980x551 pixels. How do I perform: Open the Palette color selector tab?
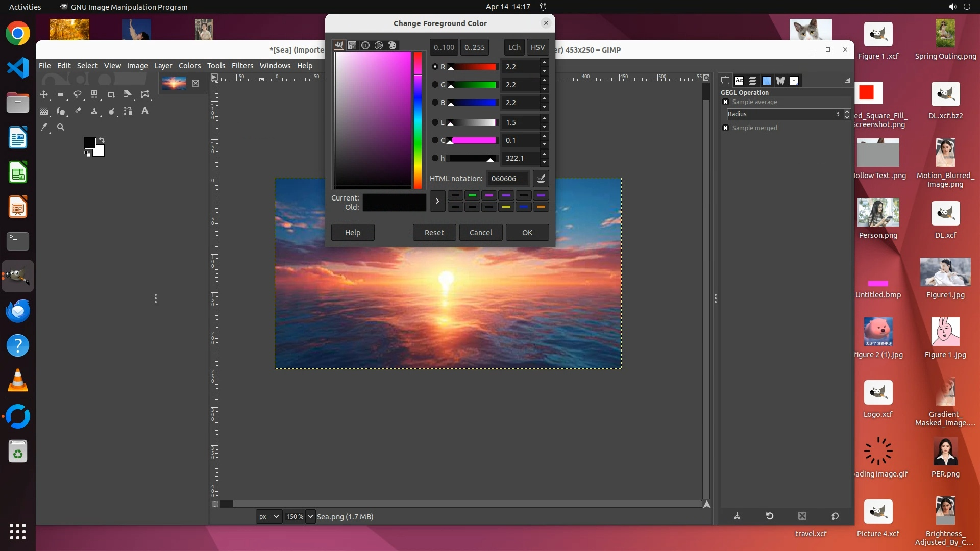[392, 45]
